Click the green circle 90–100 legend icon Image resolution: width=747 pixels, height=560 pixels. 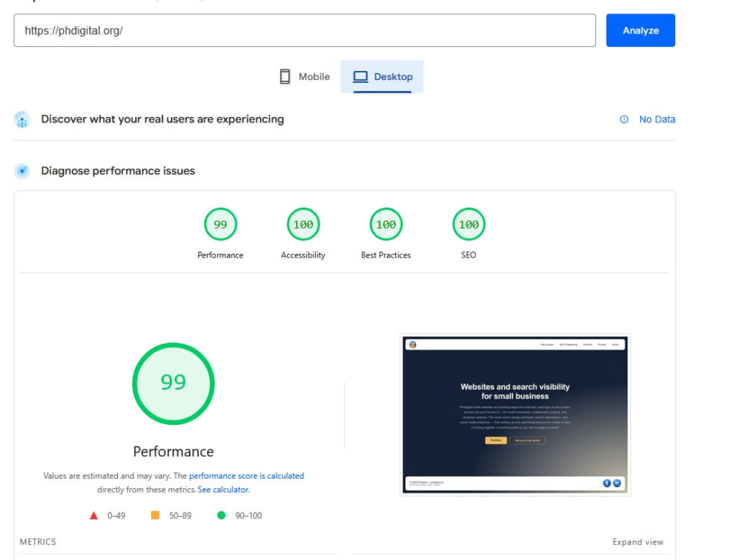(x=221, y=515)
